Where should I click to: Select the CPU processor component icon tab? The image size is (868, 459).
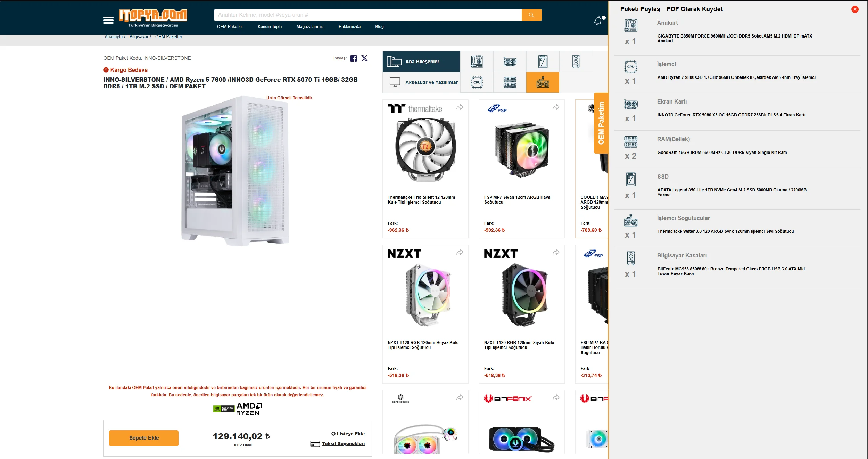pos(477,82)
